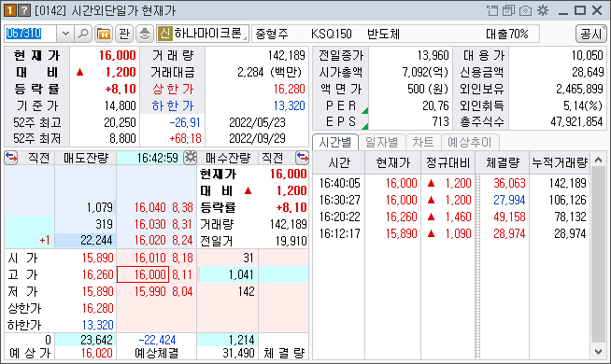Click ask price 16,020 in order book
The image size is (611, 364).
point(150,240)
